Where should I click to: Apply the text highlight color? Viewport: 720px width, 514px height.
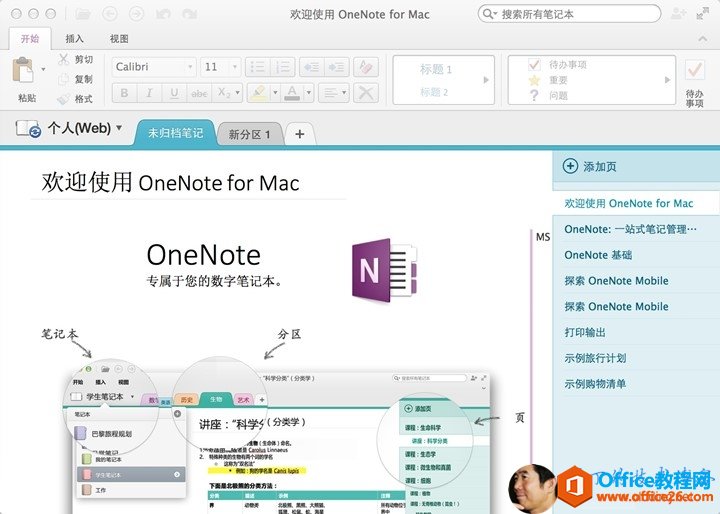pyautogui.click(x=259, y=93)
